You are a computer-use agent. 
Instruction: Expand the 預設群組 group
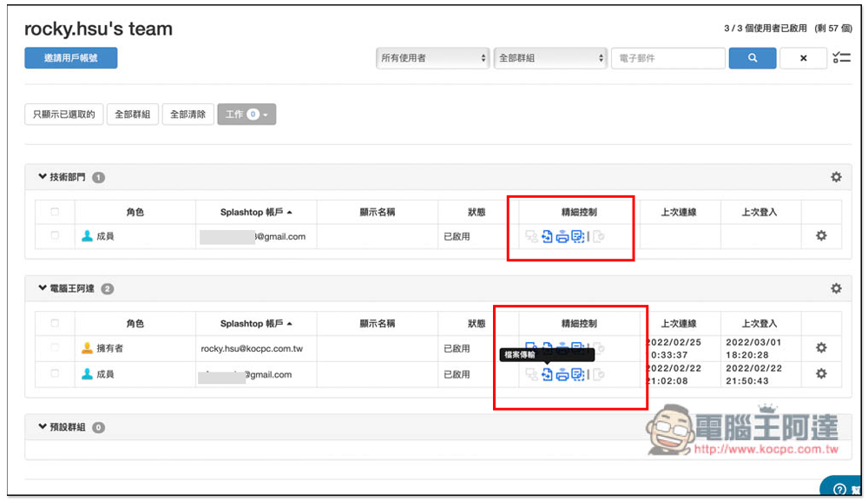42,427
